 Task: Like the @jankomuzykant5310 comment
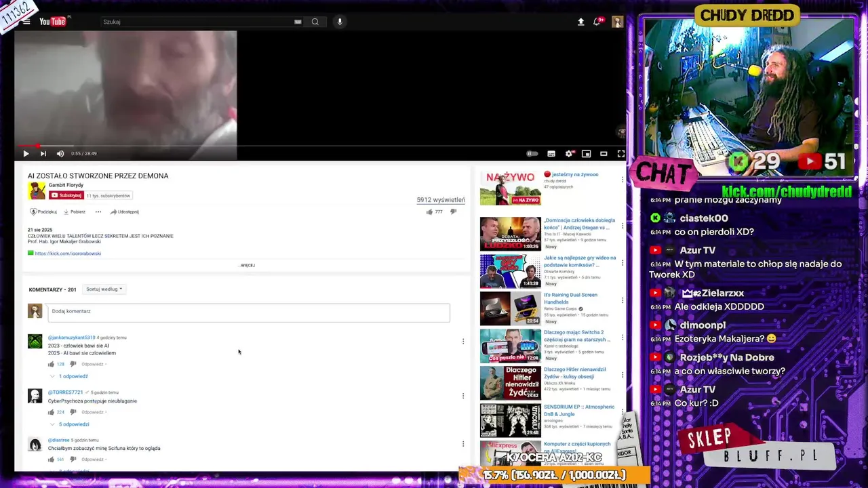[51, 364]
